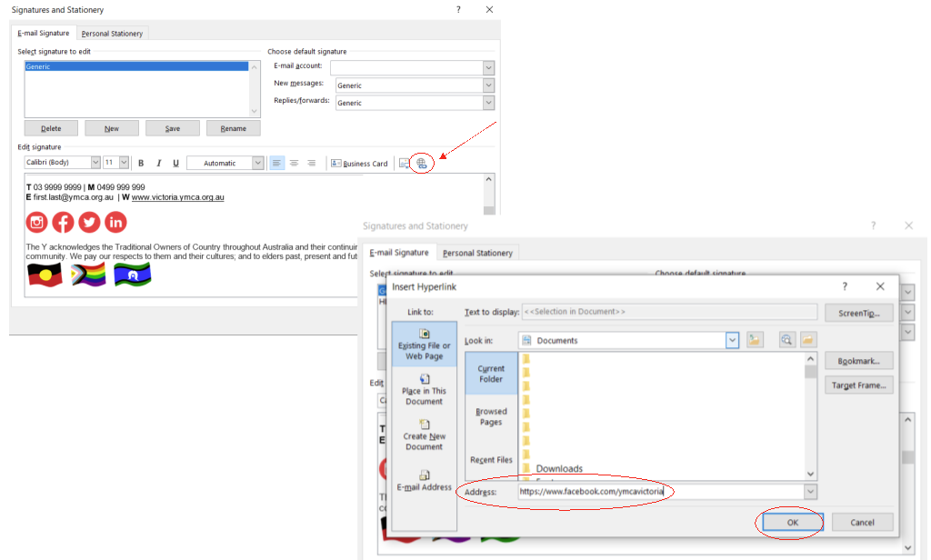The image size is (931, 560).
Task: Click the Instagram icon in the signature
Action: point(35,221)
